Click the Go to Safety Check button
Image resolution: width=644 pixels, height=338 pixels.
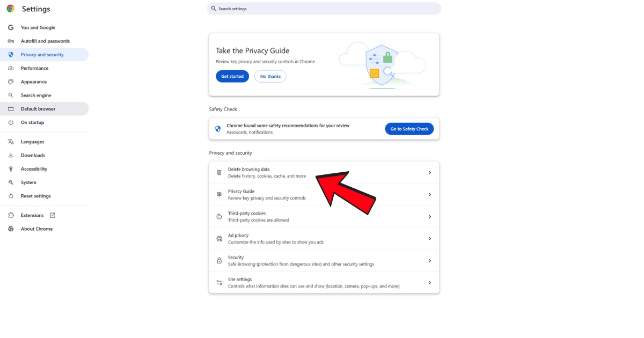[x=409, y=129]
